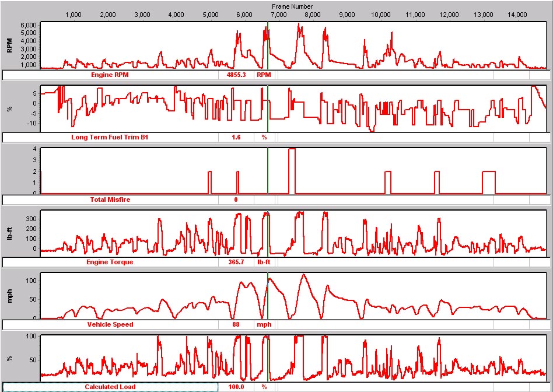The image size is (553, 392).
Task: Select the 365.7 torque value field
Action: click(x=236, y=262)
